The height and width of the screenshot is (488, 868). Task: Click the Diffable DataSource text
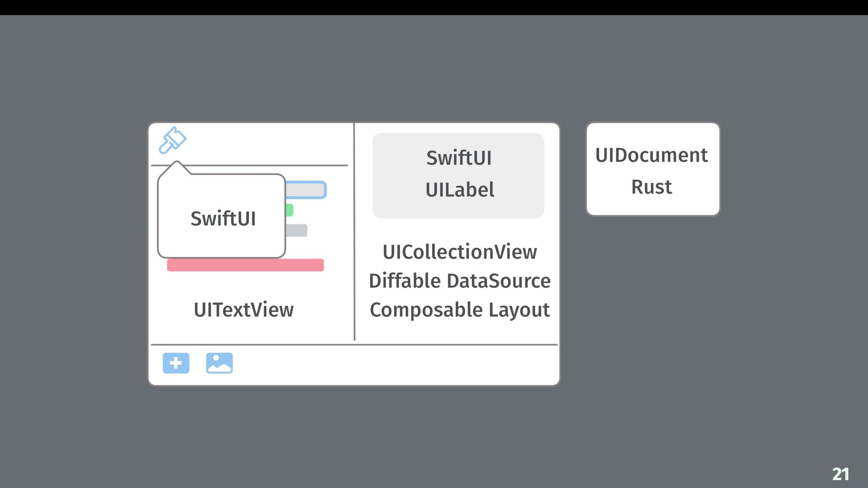[x=460, y=281]
